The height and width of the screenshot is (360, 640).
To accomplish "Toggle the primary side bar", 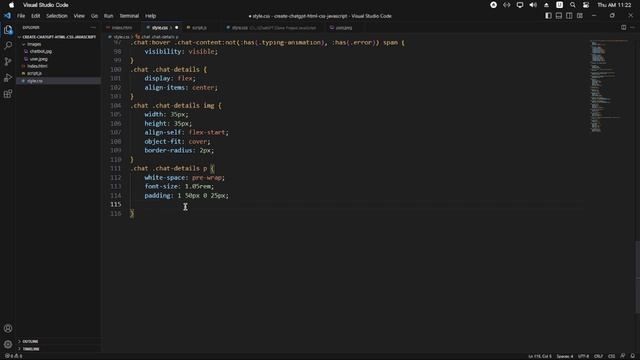I will [548, 16].
